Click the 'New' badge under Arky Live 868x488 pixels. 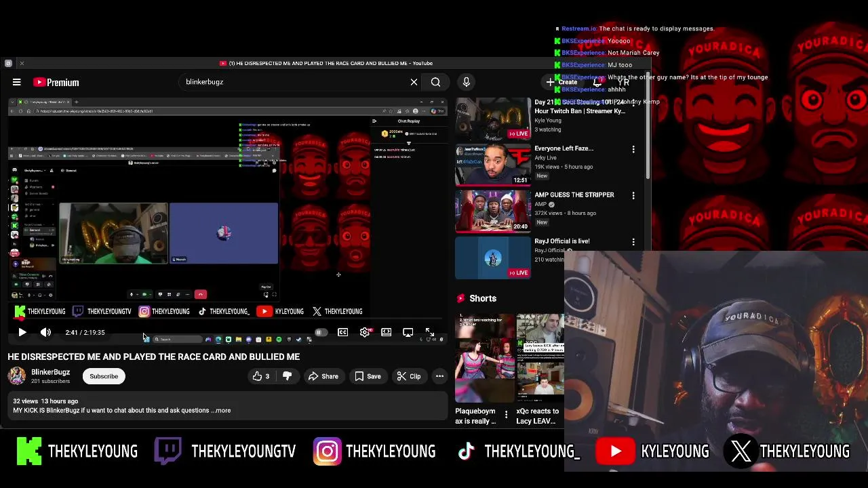click(542, 176)
